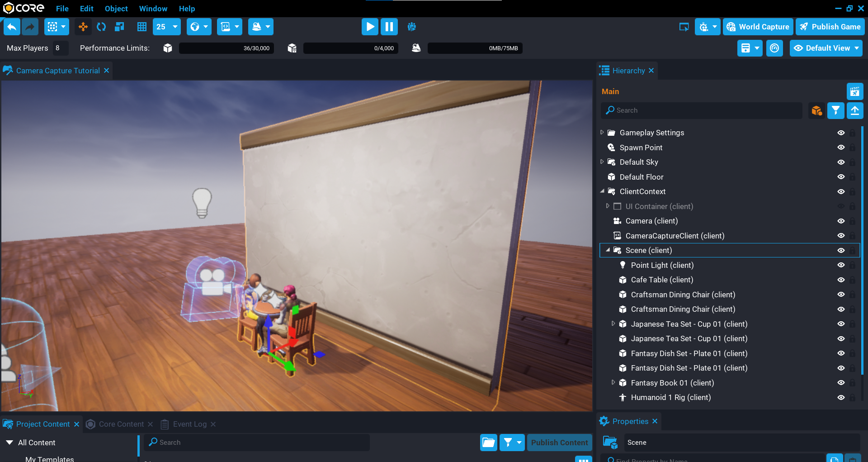868x462 pixels.
Task: Activate the rotate tool
Action: (101, 27)
